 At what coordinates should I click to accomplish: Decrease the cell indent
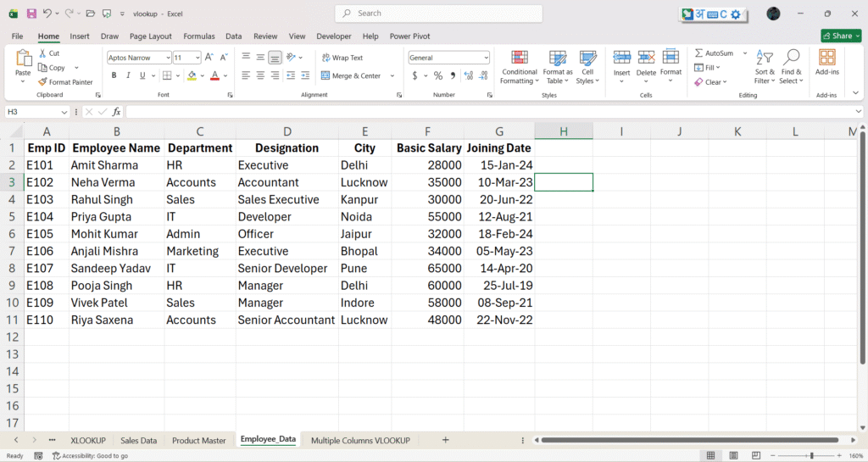click(x=291, y=75)
